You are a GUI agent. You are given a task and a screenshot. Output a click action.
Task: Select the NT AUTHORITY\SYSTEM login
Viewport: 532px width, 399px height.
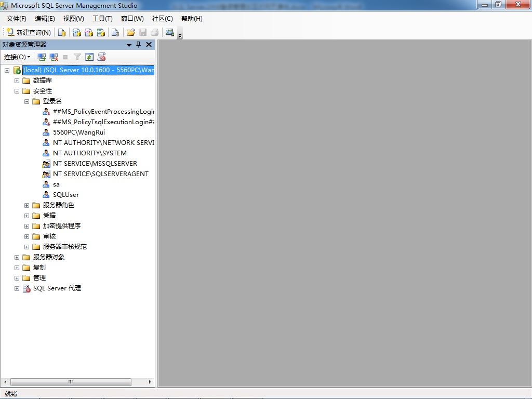coord(89,153)
